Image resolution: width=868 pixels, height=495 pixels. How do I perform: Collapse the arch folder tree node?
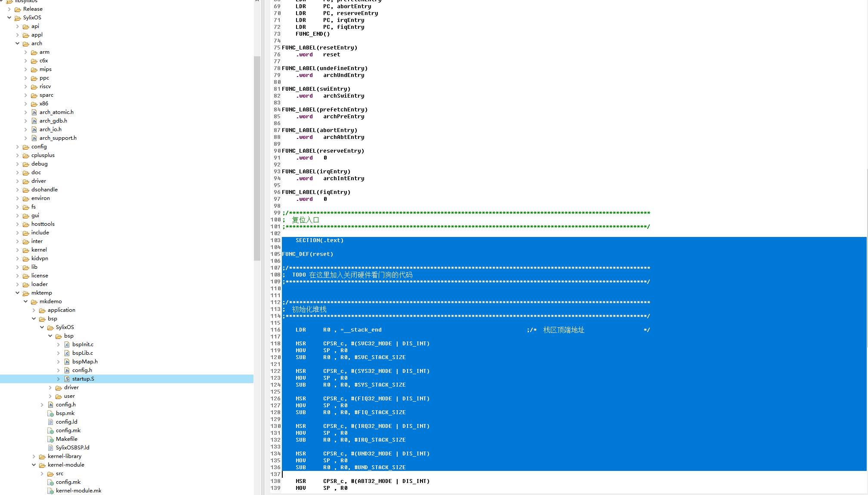18,43
